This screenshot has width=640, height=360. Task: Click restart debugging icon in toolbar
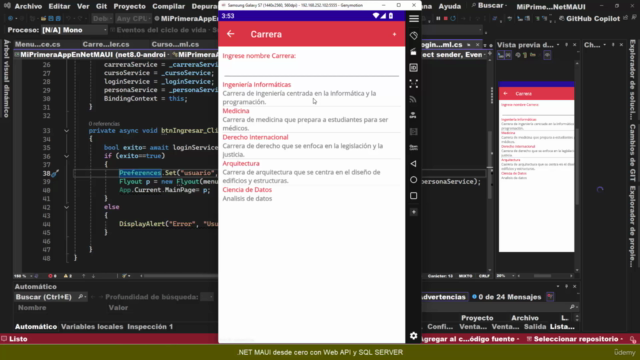point(453,18)
